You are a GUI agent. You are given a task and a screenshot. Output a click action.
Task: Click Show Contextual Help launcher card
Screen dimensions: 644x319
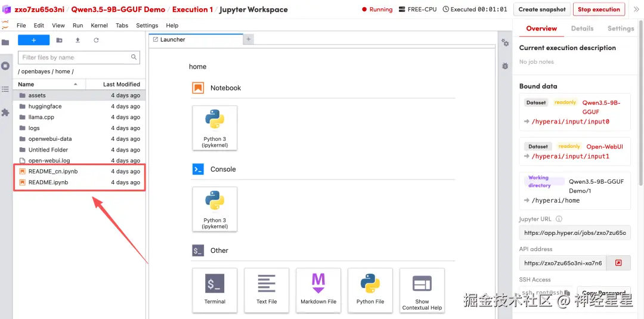422,290
